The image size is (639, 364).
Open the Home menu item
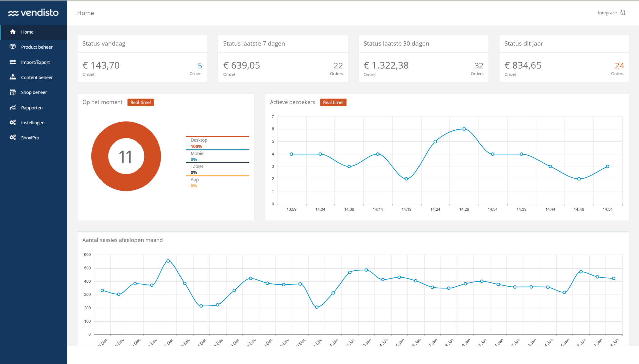[34, 32]
